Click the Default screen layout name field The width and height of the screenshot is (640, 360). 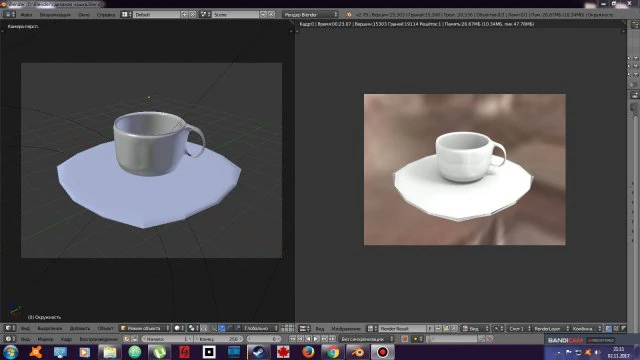[x=156, y=14]
